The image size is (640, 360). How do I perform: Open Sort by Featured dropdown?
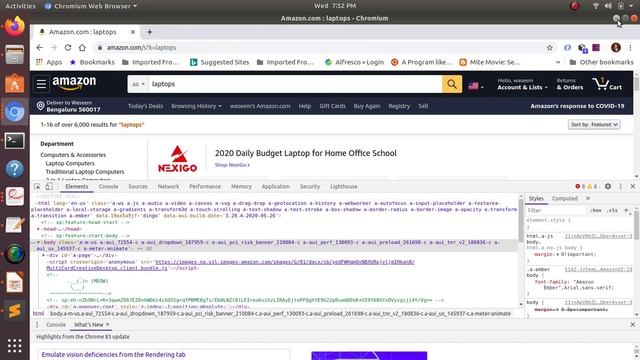click(x=594, y=124)
